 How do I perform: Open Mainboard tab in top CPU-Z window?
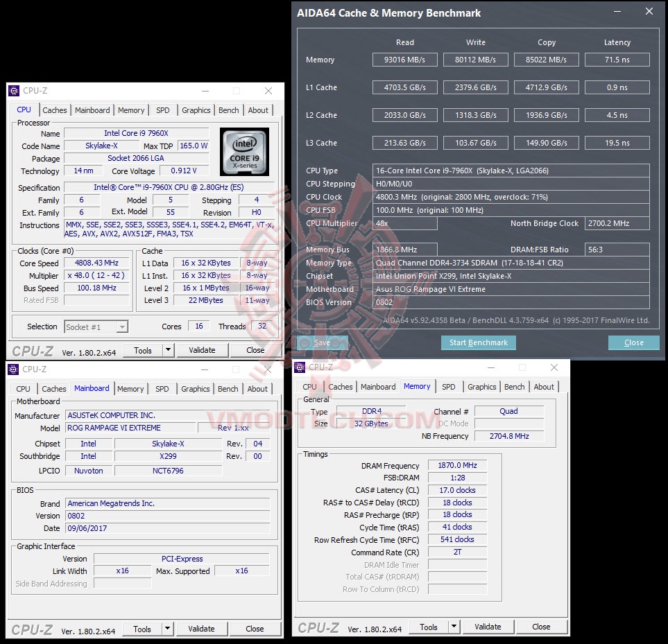92,110
